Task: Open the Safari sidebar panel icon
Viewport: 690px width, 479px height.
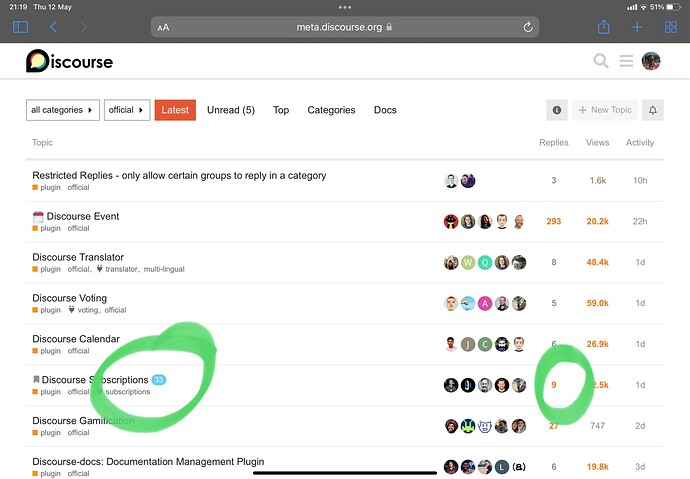Action: pyautogui.click(x=20, y=27)
